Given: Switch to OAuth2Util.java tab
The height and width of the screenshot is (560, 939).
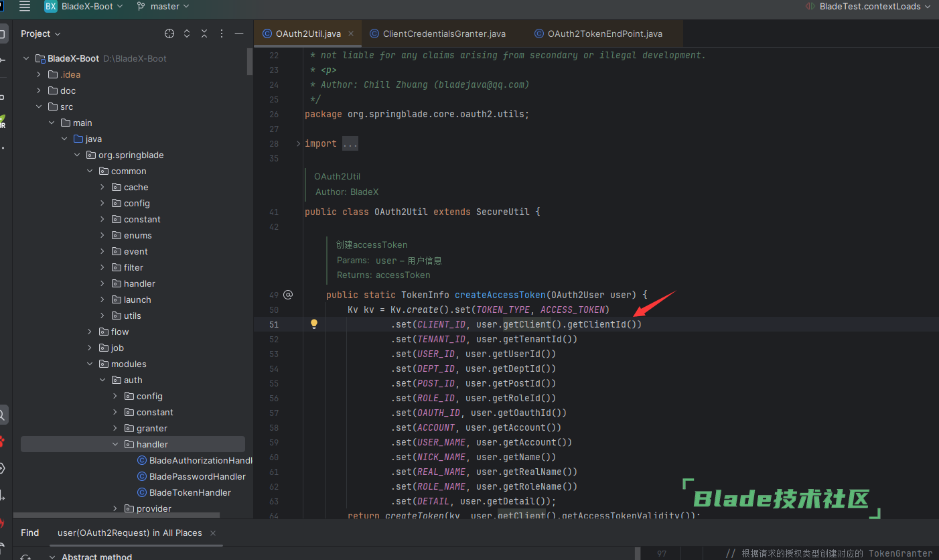Looking at the screenshot, I should pyautogui.click(x=308, y=33).
